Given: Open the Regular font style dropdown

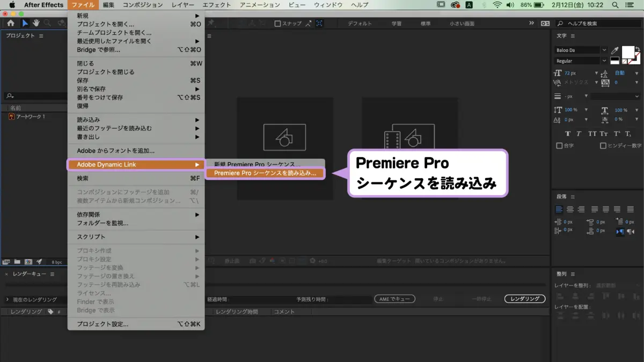Looking at the screenshot, I should [x=581, y=61].
